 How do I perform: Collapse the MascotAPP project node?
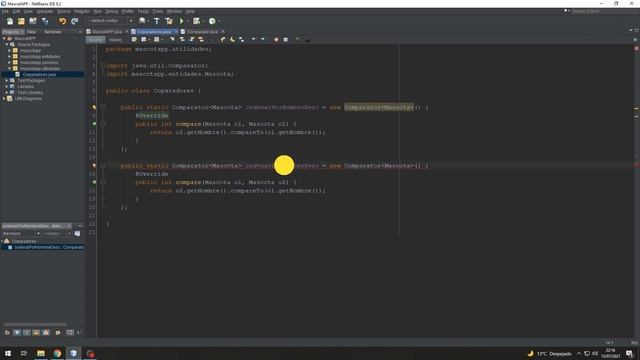click(x=4, y=38)
